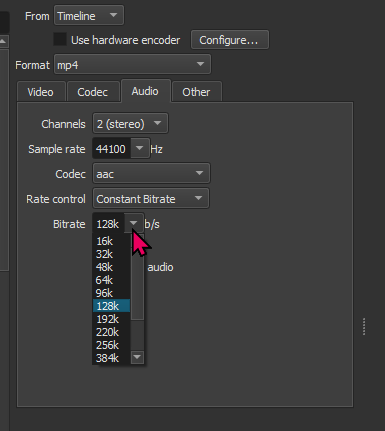Click the Configure... button
Image resolution: width=385 pixels, height=431 pixels.
pos(230,40)
